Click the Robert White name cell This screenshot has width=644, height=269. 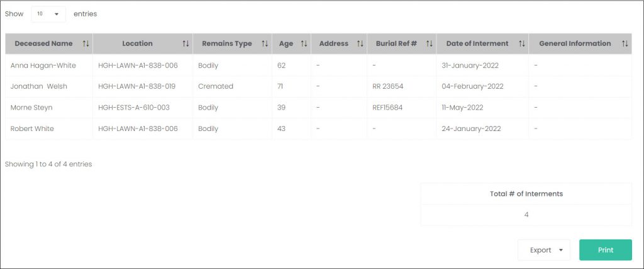coord(32,129)
